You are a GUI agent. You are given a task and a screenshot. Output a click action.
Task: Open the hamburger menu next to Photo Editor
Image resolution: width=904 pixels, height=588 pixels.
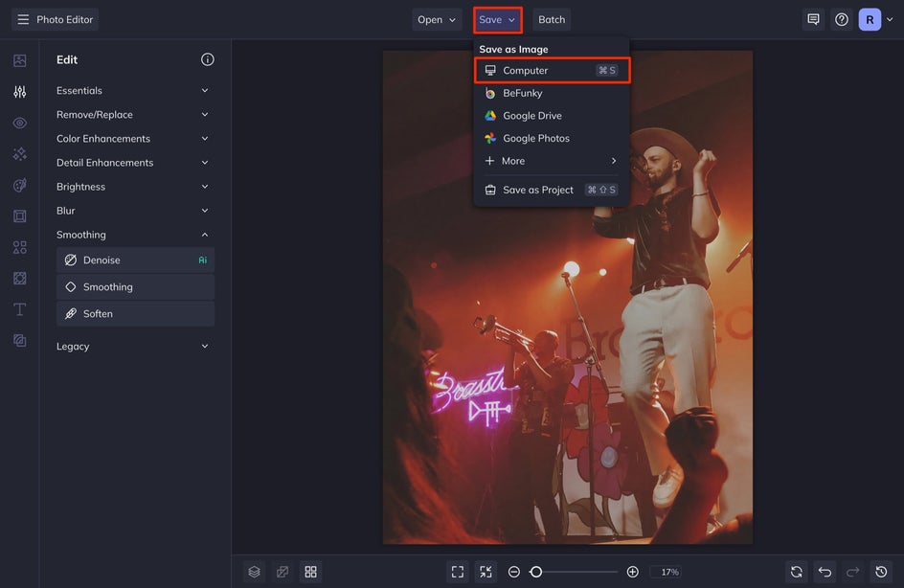pyautogui.click(x=23, y=19)
